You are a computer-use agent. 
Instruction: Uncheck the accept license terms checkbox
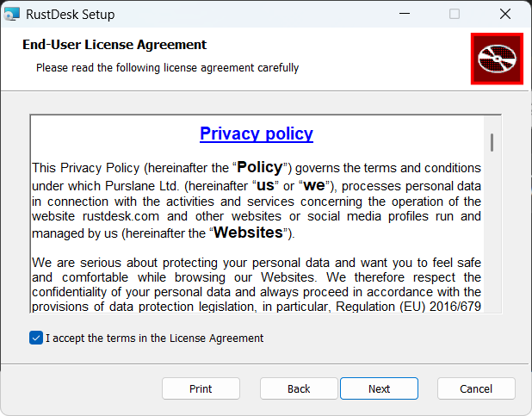35,338
